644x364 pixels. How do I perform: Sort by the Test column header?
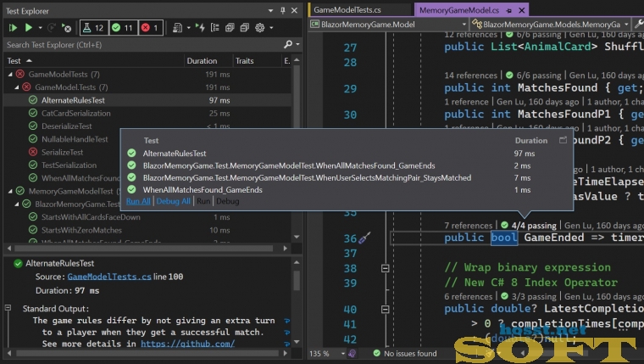[14, 61]
